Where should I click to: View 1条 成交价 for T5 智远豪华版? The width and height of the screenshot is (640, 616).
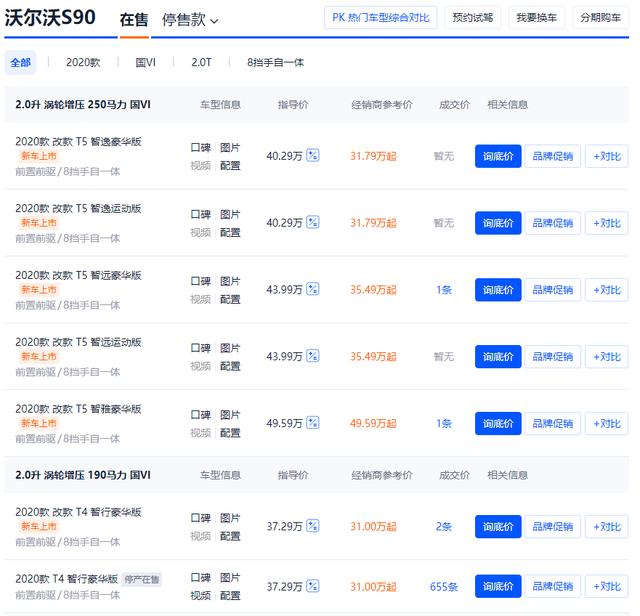click(x=444, y=290)
